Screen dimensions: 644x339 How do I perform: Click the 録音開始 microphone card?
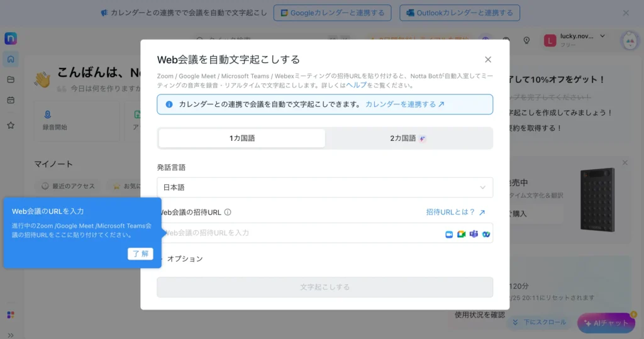(x=77, y=121)
